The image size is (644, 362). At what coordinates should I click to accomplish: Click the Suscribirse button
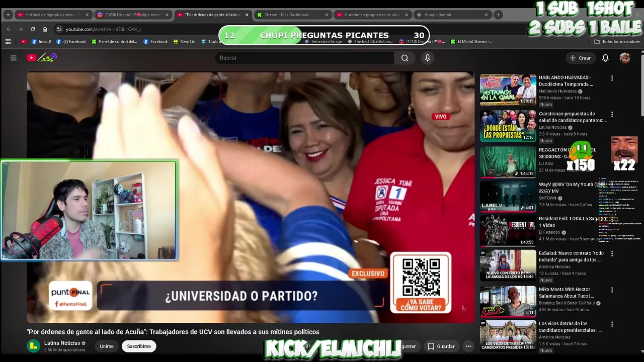(139, 346)
